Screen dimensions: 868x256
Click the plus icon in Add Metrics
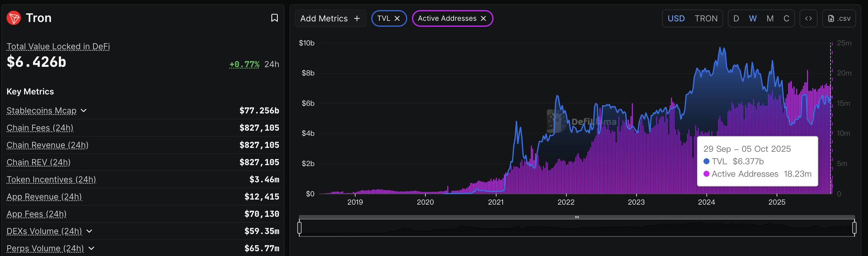357,18
